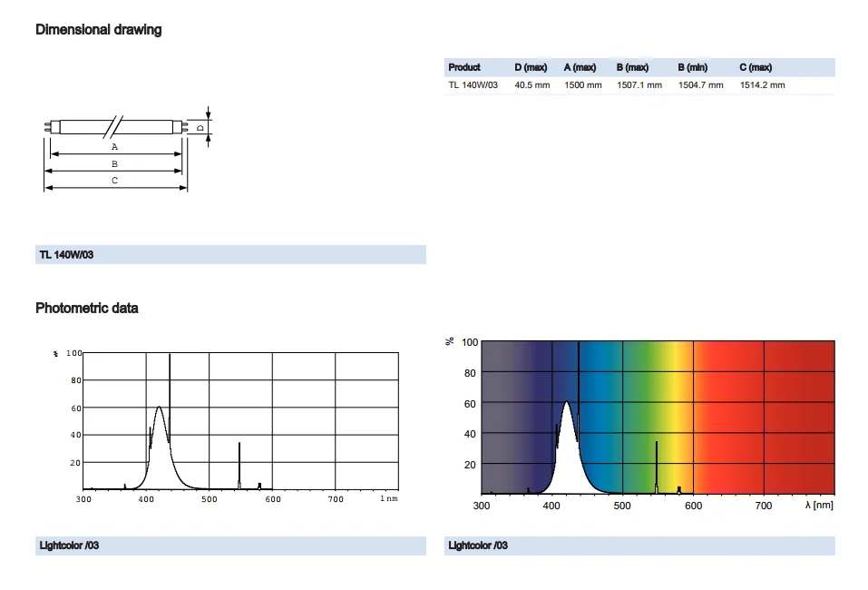Click the 'TL 140W/03' table cell
Image resolution: width=868 pixels, height=590 pixels.
(x=473, y=85)
